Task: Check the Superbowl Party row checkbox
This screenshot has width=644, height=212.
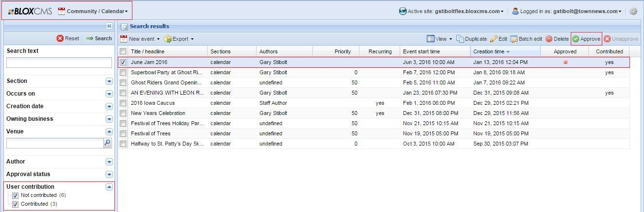Action: [123, 72]
